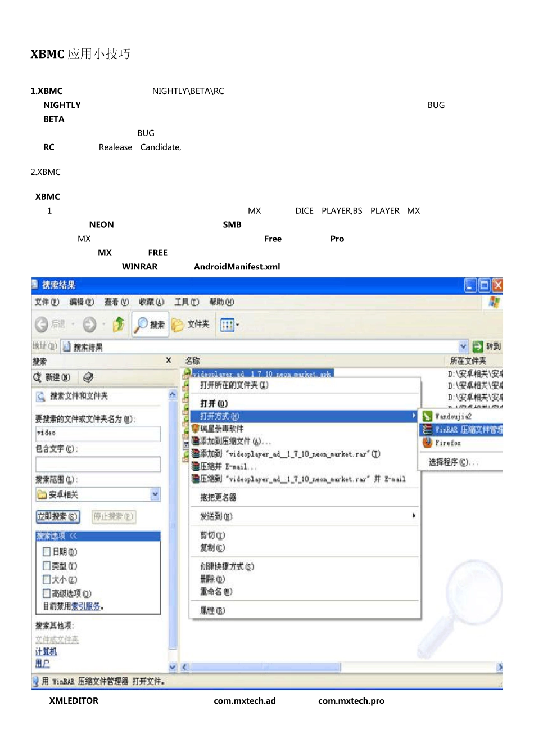Image resolution: width=534 pixels, height=756 pixels.
Task: Click the 停止搜索(P) button
Action: tap(114, 516)
